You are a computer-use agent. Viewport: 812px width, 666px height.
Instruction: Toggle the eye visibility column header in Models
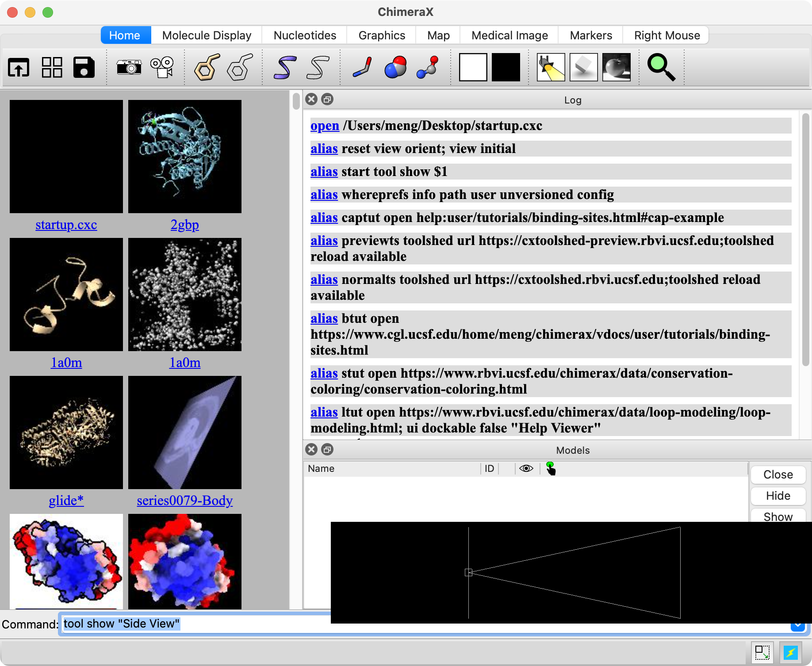pos(526,469)
